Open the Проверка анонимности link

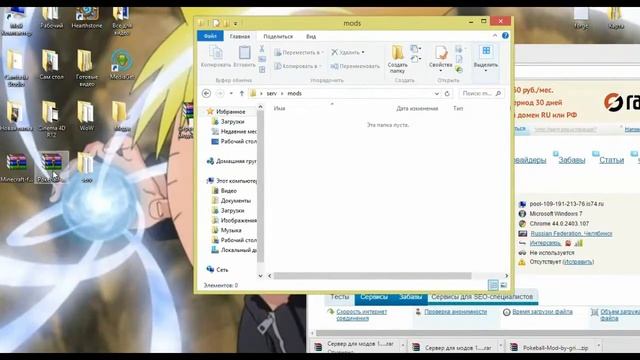coord(456,311)
